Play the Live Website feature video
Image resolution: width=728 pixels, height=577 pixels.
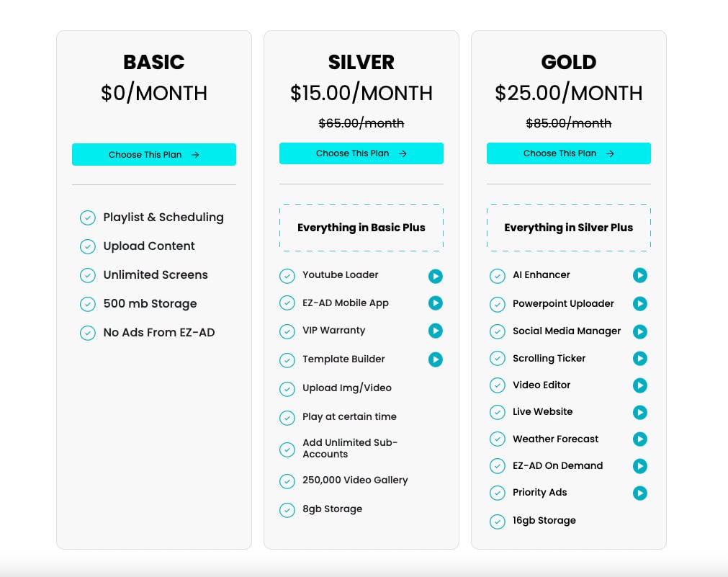639,412
